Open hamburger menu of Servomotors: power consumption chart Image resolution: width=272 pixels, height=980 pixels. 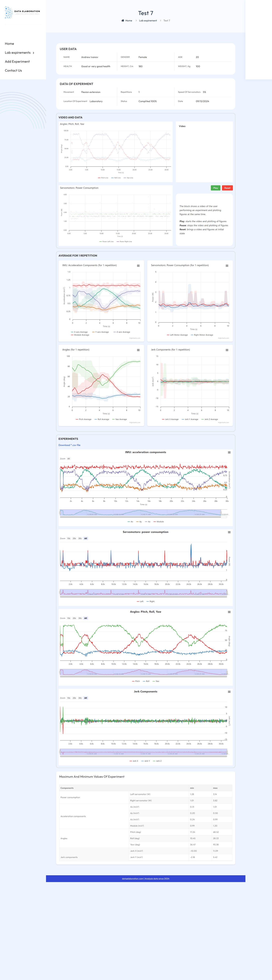[x=229, y=532]
